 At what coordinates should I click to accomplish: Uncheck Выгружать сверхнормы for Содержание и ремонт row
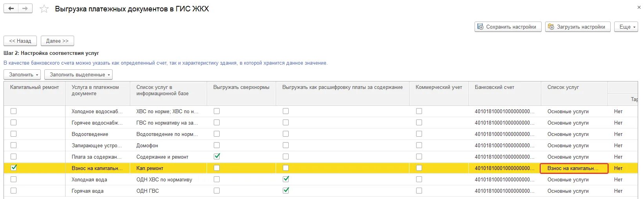pyautogui.click(x=216, y=156)
